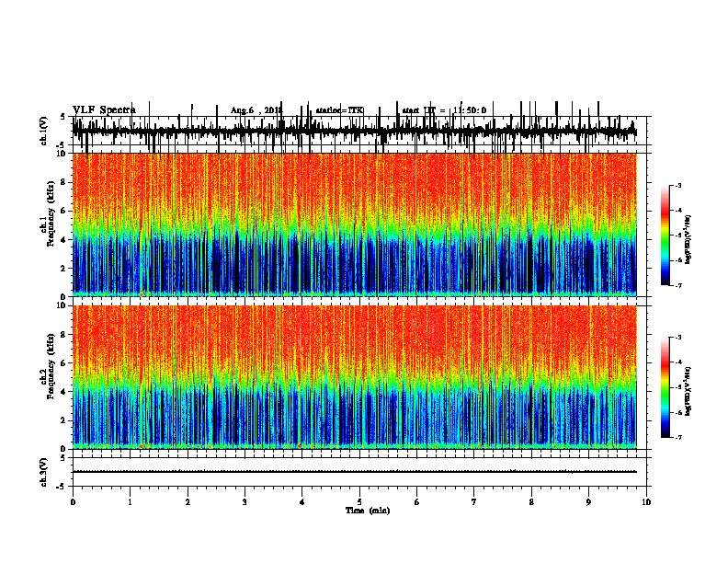Click the log(PSD) label beside ch.1 color scale
This screenshot has height=563, width=728.
[689, 239]
